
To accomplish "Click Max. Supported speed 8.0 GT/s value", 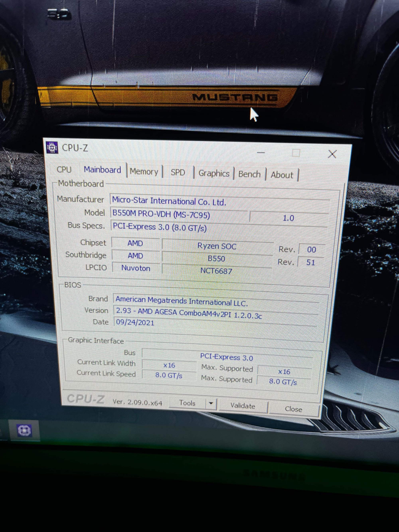I will (x=283, y=382).
